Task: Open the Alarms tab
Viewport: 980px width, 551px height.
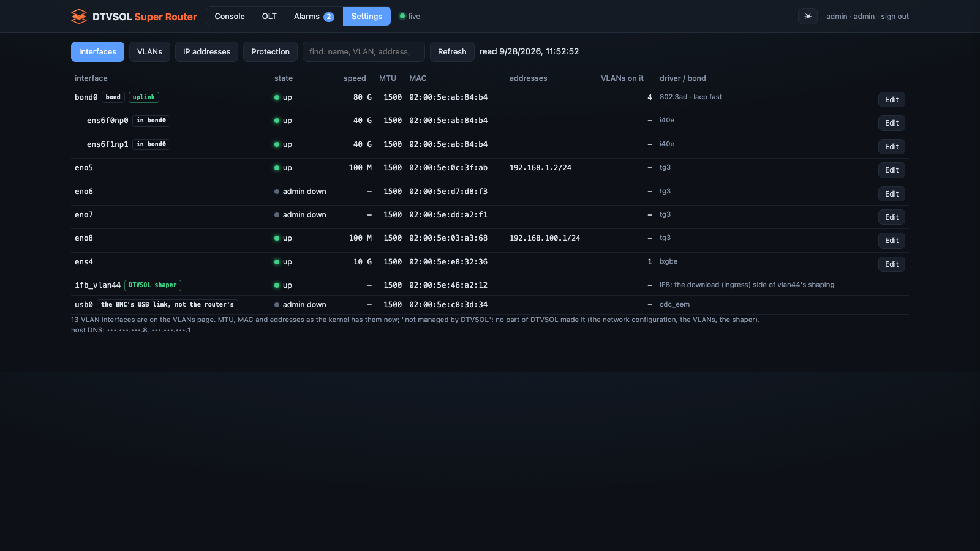Action: tap(314, 17)
